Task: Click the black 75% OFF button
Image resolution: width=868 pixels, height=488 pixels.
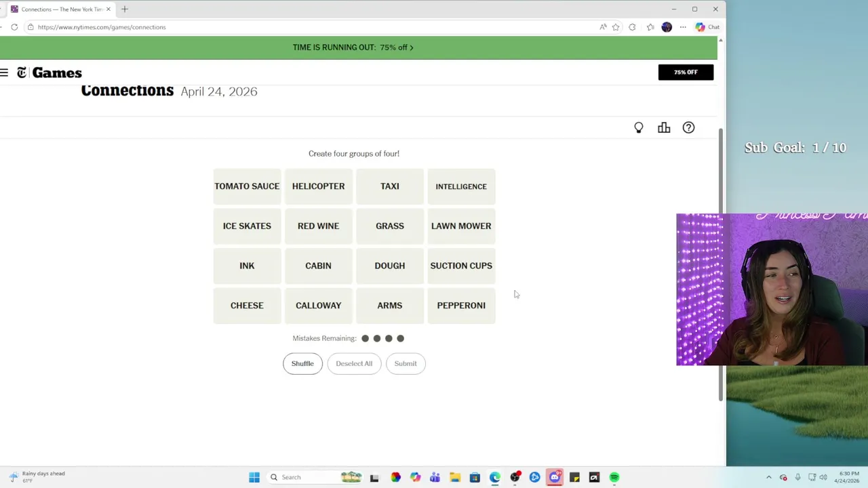Action: tap(686, 72)
